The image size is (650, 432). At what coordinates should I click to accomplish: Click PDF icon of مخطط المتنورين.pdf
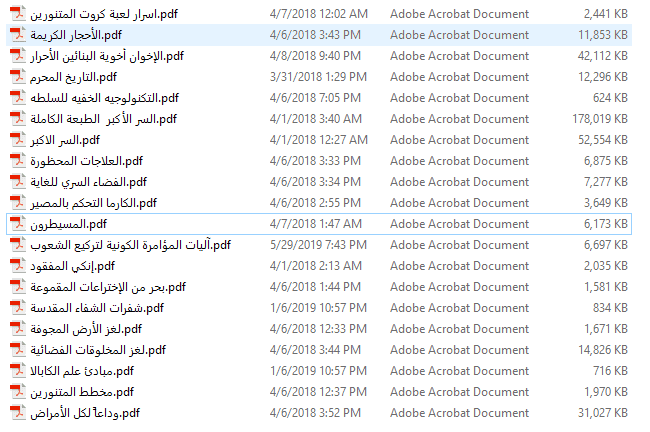(18, 392)
